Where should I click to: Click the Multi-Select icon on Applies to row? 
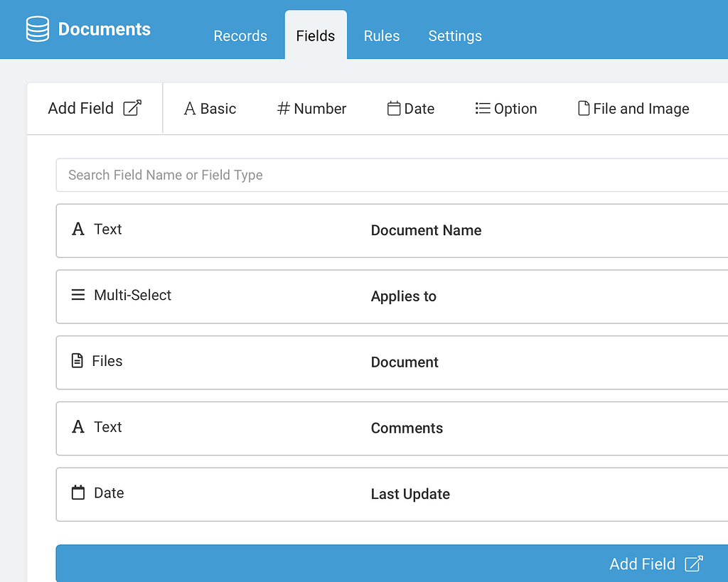coord(78,296)
